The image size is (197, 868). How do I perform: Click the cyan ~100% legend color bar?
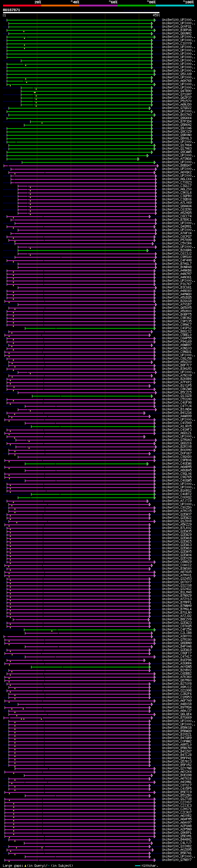[x=175, y=6]
